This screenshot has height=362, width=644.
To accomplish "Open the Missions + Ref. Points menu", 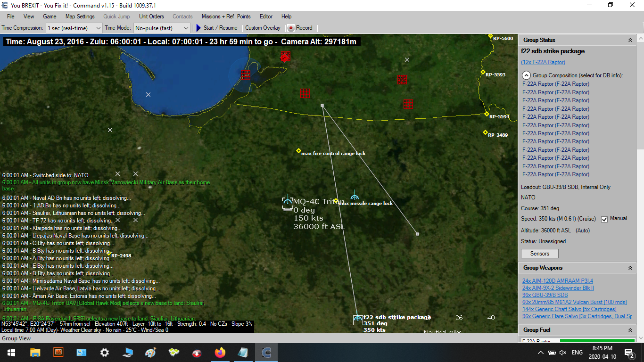I will (x=226, y=16).
